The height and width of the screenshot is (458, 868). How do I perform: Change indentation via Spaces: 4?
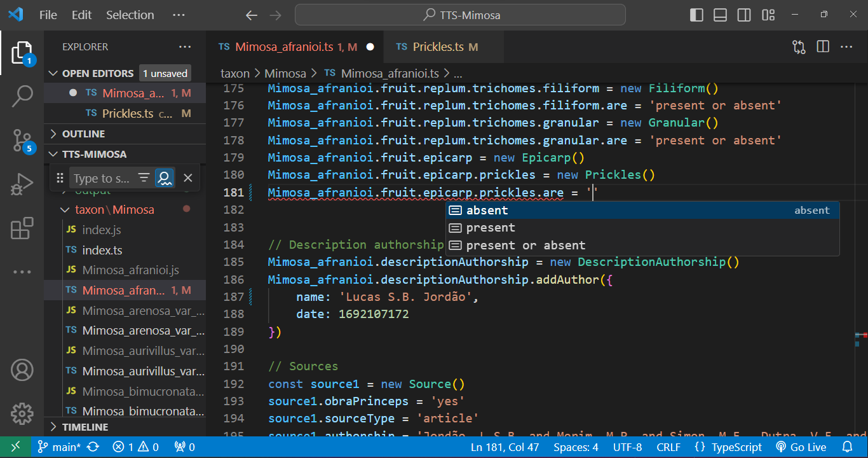tap(576, 447)
